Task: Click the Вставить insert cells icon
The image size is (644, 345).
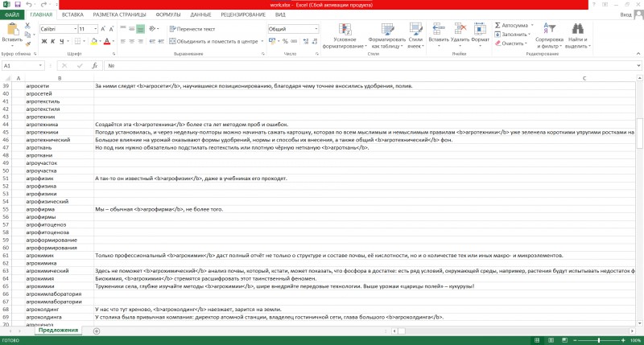Action: point(439,29)
